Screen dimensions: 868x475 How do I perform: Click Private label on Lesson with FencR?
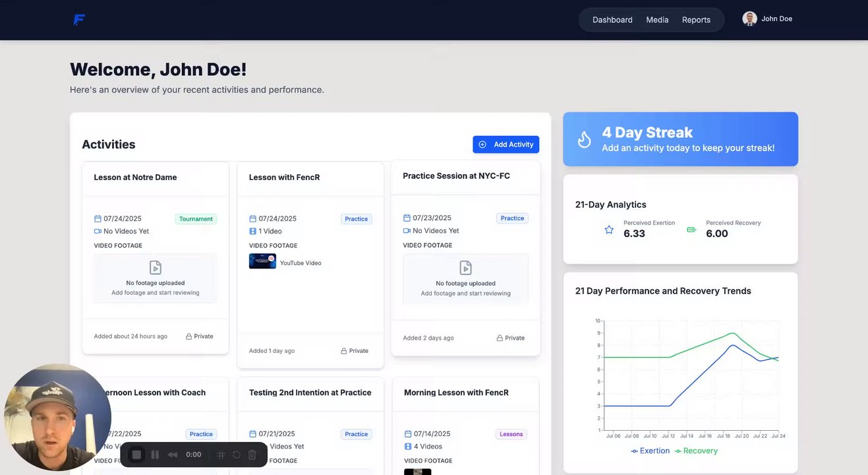click(x=359, y=351)
